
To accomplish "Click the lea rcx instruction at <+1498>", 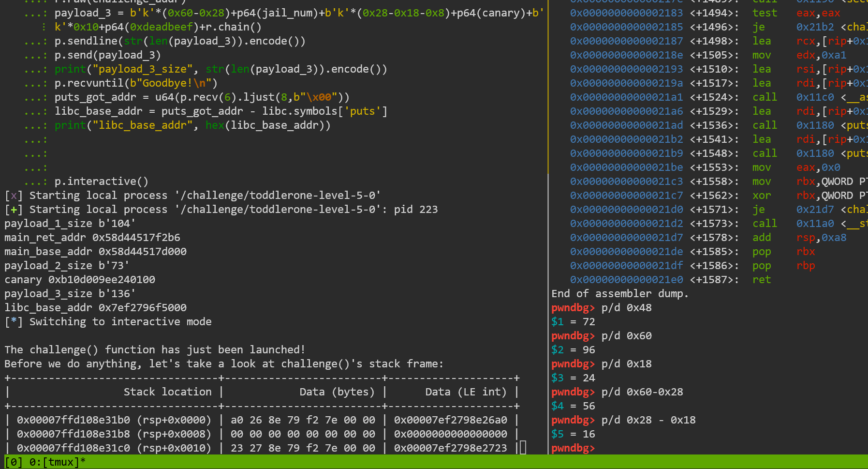I will tap(719, 41).
